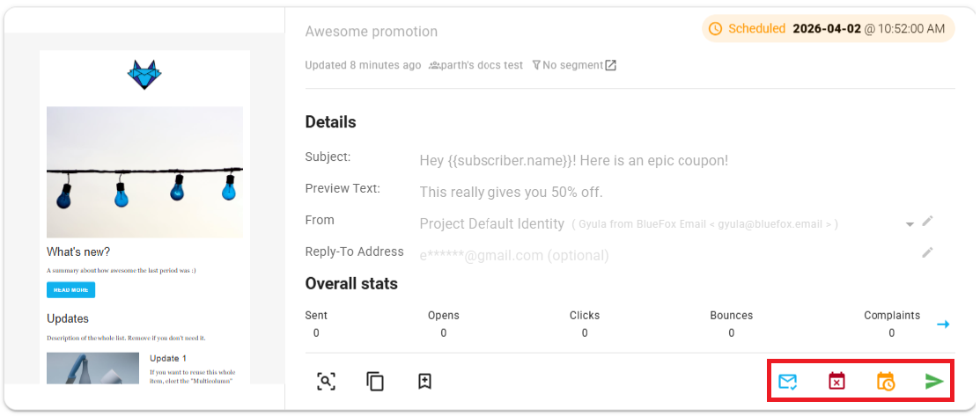Cancel schedule using red calendar icon
980x416 pixels.
(836, 382)
